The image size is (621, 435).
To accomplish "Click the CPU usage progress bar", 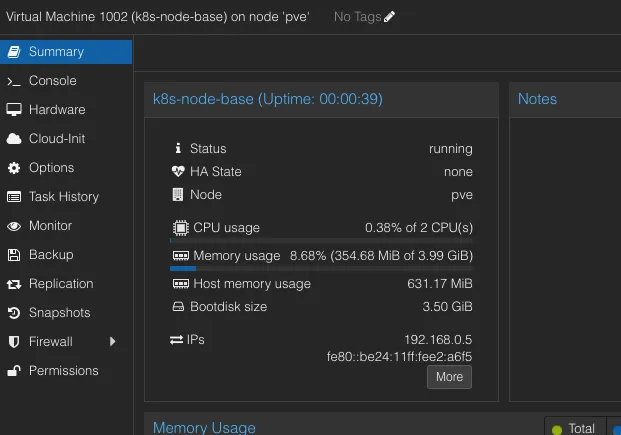I will (321, 240).
